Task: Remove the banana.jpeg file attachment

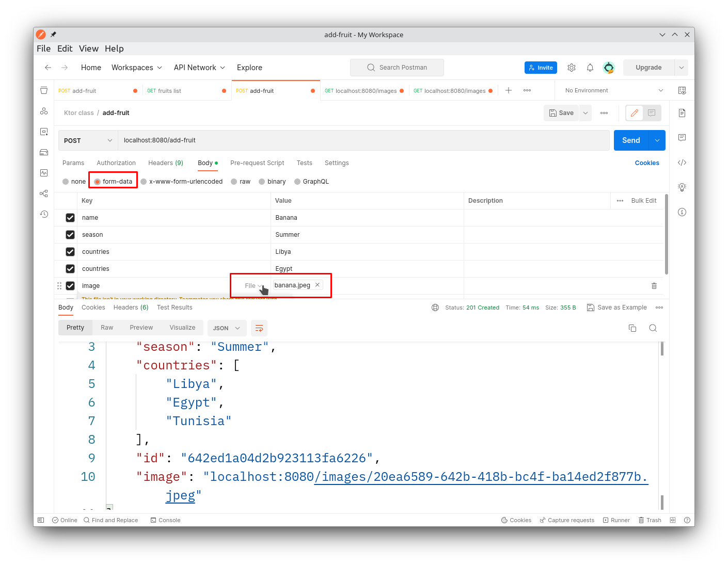Action: click(x=318, y=285)
